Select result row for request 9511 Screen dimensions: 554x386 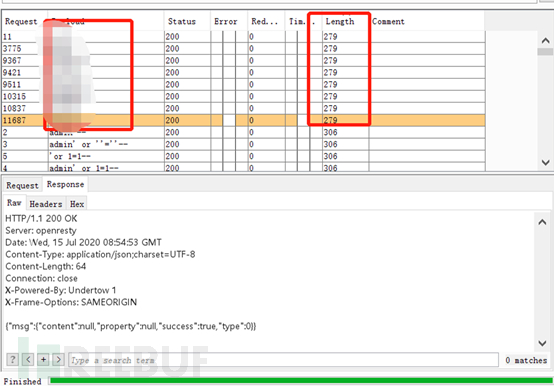[x=243, y=84]
